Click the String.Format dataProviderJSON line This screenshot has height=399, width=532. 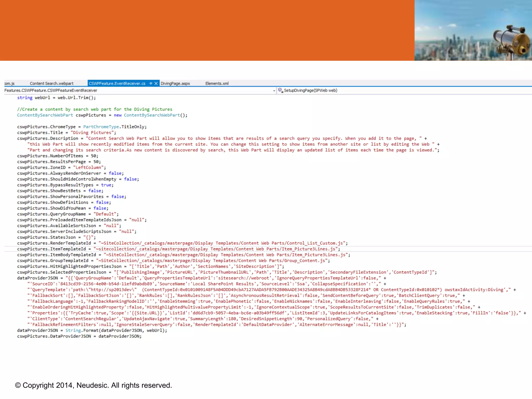click(92, 330)
